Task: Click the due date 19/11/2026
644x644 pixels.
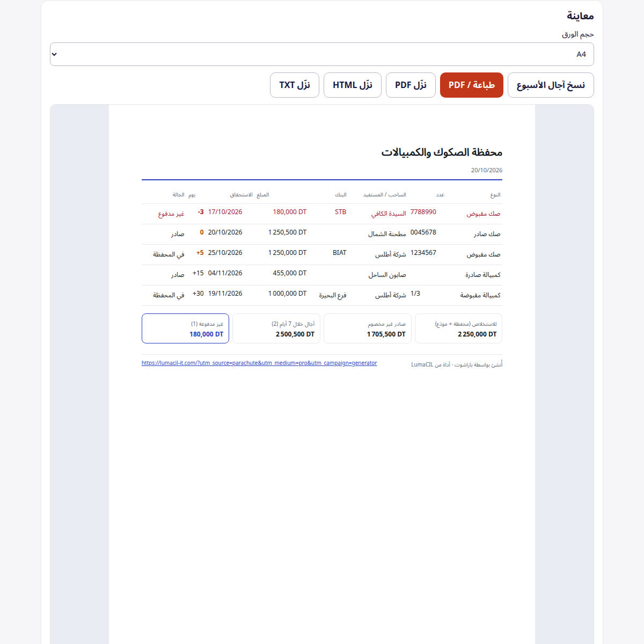Action: tap(225, 294)
